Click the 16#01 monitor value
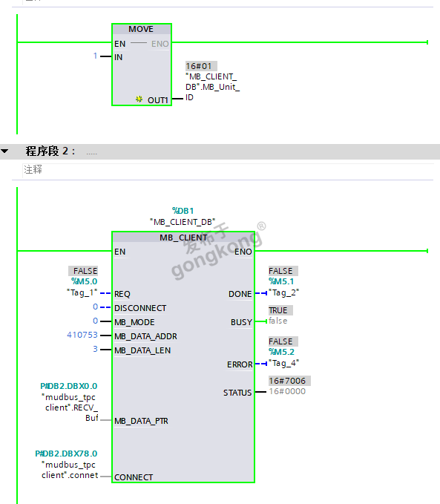440x504 pixels. click(x=201, y=66)
